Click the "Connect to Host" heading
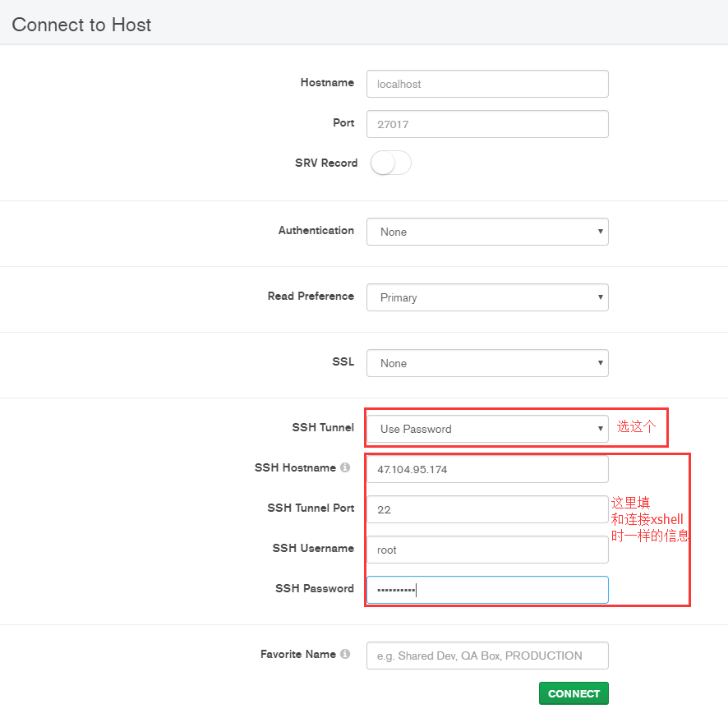Screen dimensions: 728x727 81,25
